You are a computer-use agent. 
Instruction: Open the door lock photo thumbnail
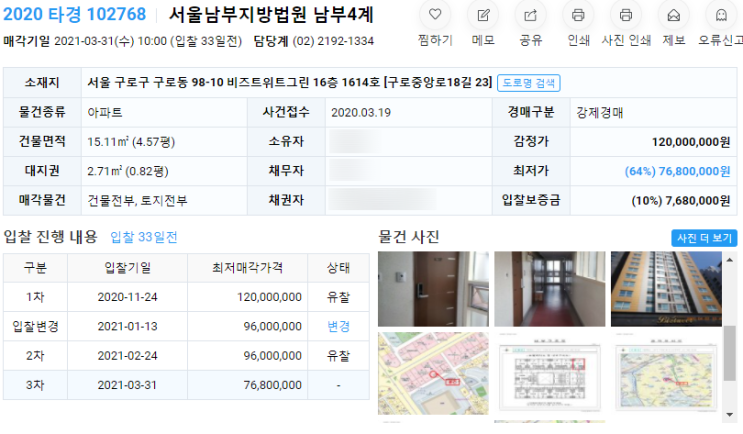[433, 289]
